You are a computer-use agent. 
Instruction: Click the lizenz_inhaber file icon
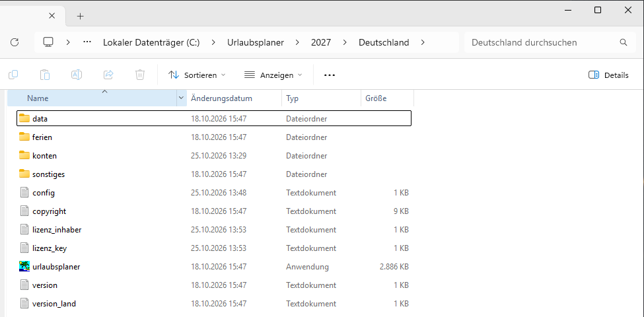(x=24, y=230)
